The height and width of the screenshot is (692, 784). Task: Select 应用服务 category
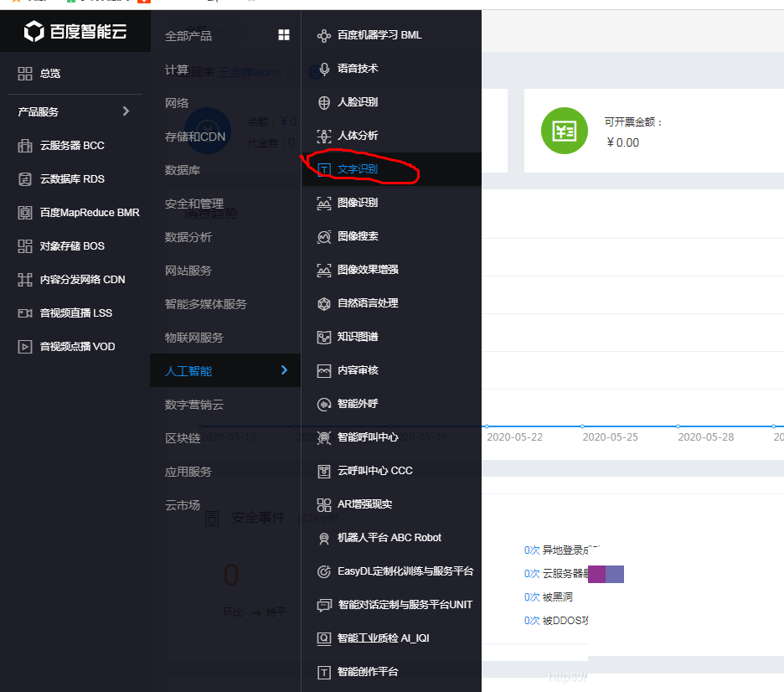pyautogui.click(x=188, y=472)
